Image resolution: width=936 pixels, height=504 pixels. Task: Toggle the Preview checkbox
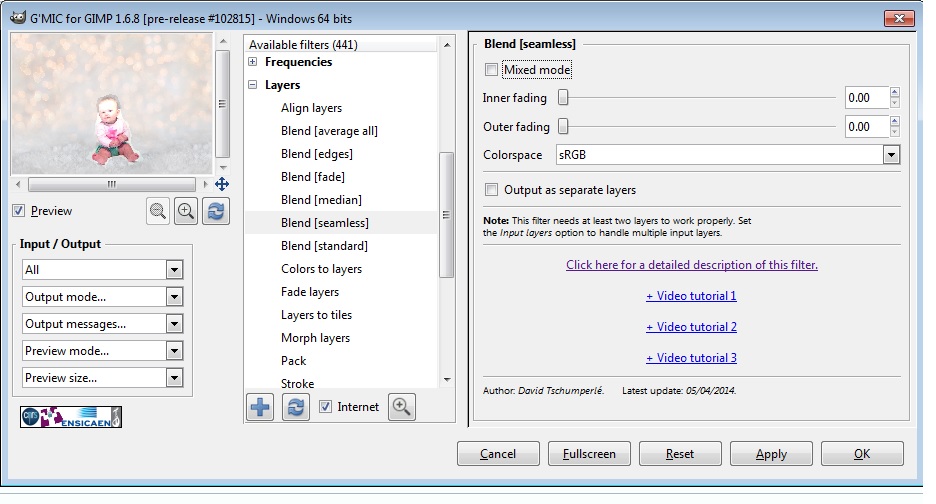tap(19, 211)
